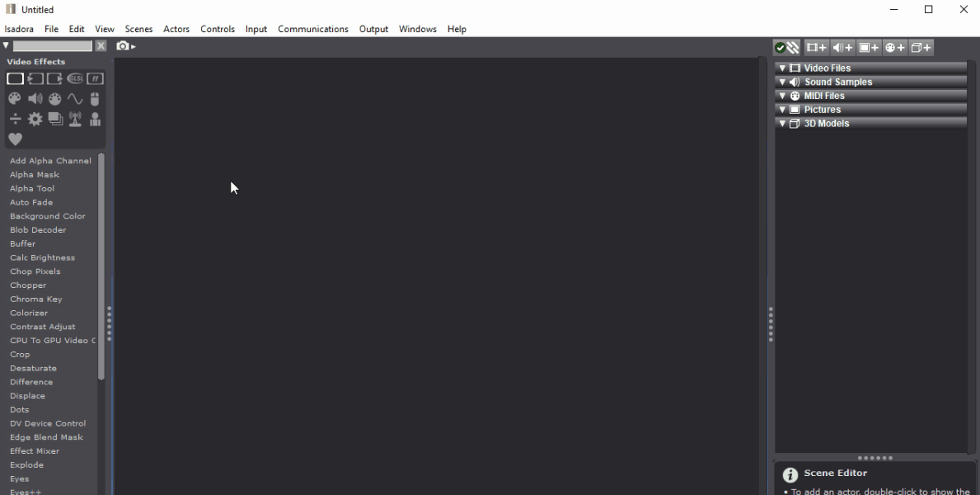Select the heart favorites actor group
Image resolution: width=980 pixels, height=495 pixels.
tap(15, 139)
